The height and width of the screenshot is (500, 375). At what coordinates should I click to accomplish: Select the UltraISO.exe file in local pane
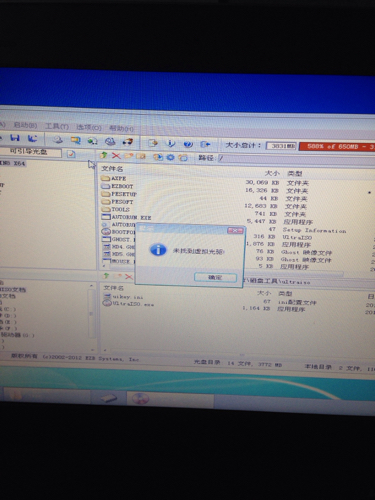(128, 304)
